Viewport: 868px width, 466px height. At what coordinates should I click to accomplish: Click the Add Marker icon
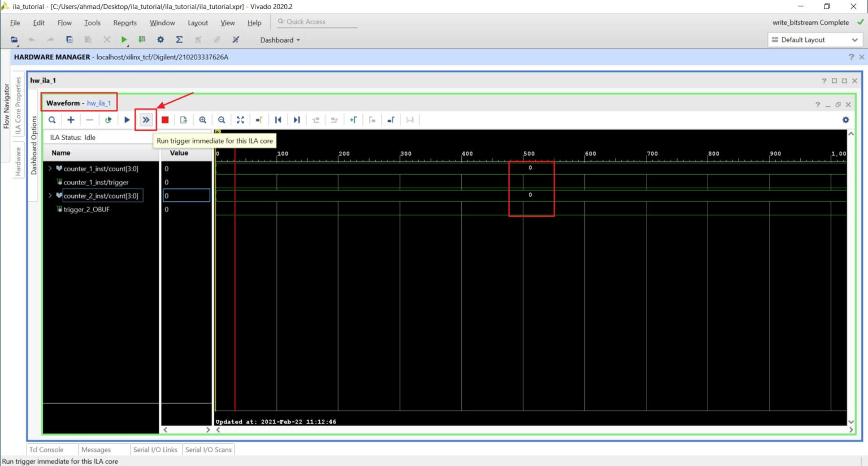tap(353, 120)
